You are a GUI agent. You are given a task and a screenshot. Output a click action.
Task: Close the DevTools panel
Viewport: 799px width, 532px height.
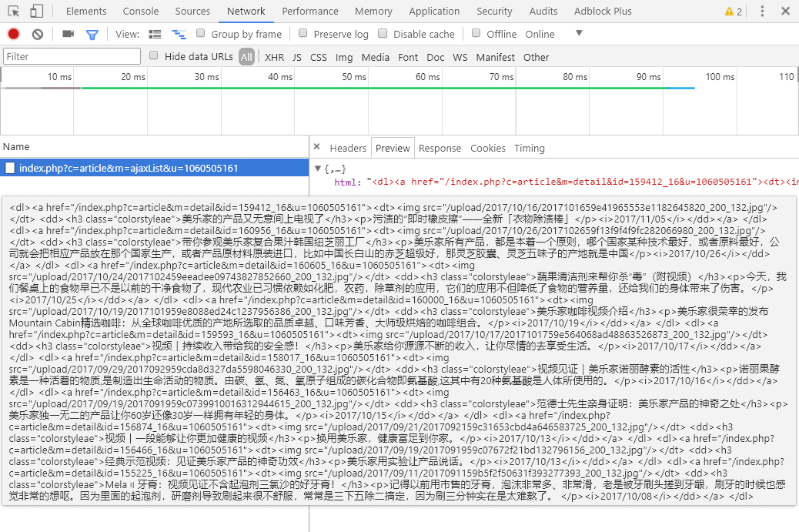[786, 12]
